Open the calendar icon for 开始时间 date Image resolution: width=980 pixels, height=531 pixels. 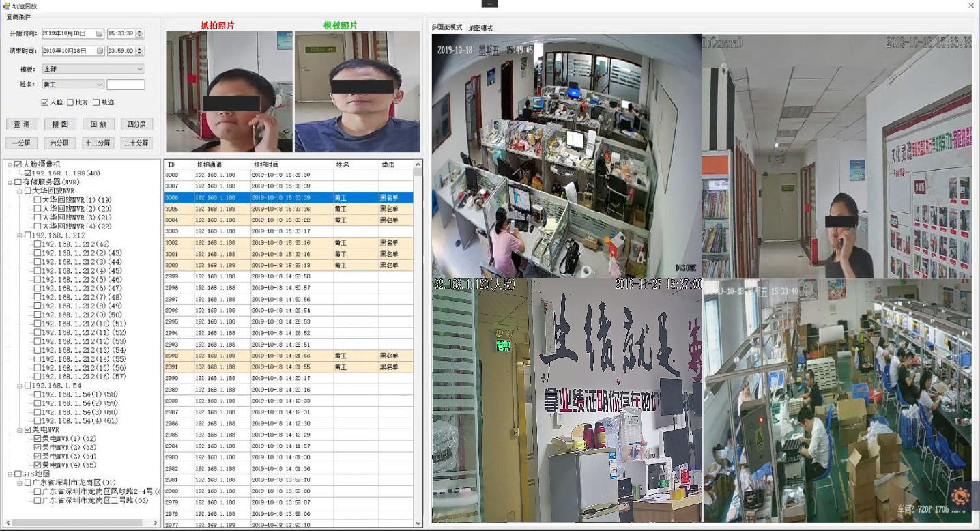click(100, 33)
